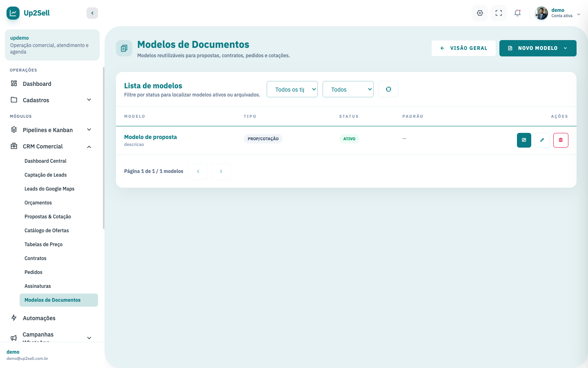The width and height of the screenshot is (588, 368).
Task: Collapse the sidebar with the arrow button
Action: click(x=92, y=13)
